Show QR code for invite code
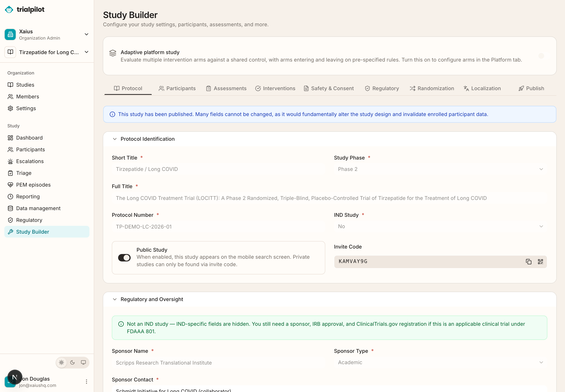 [540, 262]
